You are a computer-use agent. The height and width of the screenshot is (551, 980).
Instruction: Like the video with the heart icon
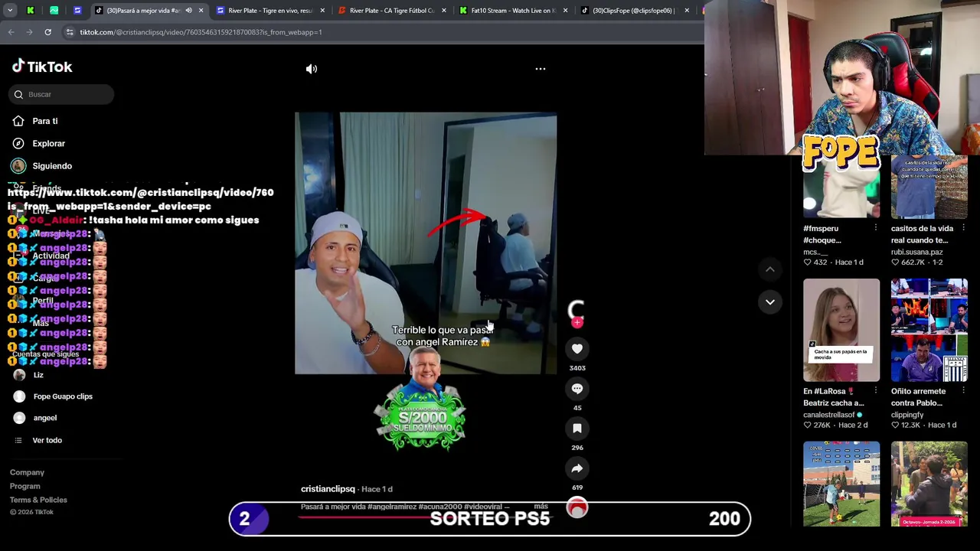[x=577, y=349]
